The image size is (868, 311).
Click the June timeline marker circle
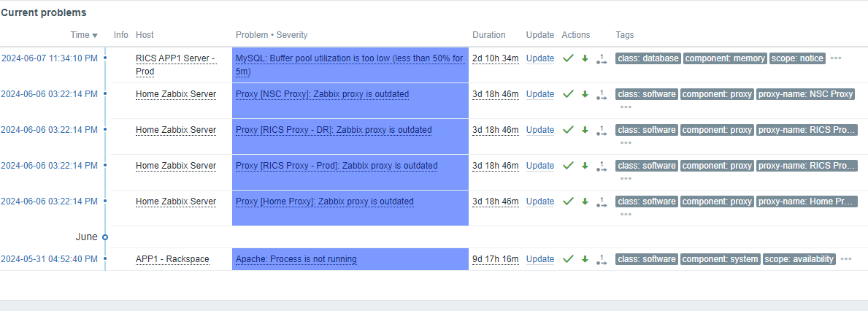105,237
